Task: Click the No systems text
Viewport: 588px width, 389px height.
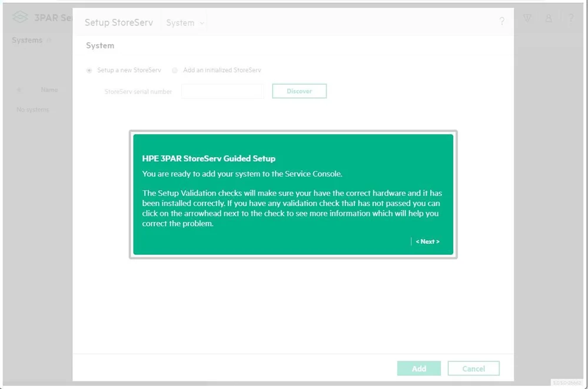Action: 32,109
